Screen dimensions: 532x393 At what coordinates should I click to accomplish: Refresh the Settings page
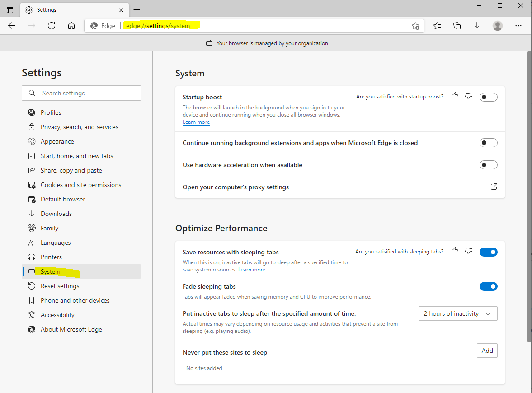tap(52, 26)
